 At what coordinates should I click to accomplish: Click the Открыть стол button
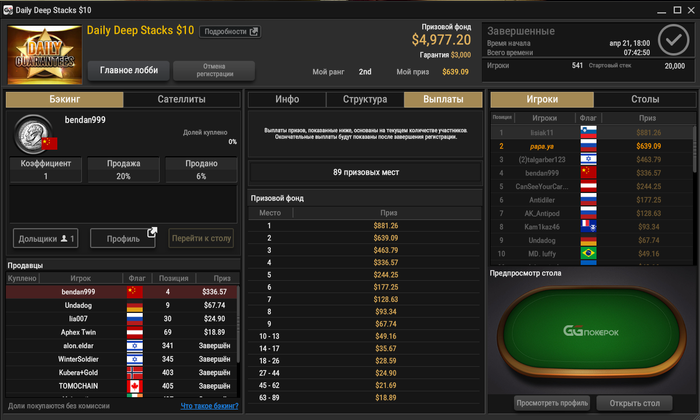tap(634, 403)
